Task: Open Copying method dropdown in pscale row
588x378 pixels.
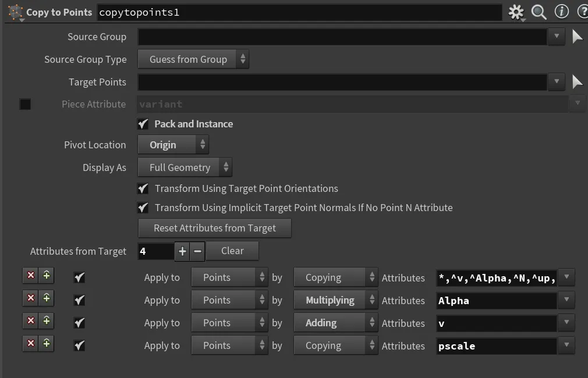Action: (335, 345)
